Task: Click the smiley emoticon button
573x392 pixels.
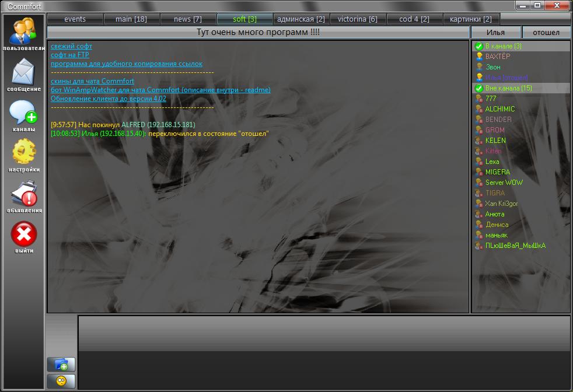Action: coord(61,381)
